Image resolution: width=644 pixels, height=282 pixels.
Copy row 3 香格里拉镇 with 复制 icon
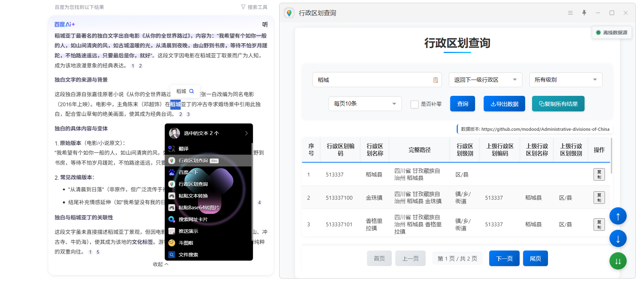point(599,224)
